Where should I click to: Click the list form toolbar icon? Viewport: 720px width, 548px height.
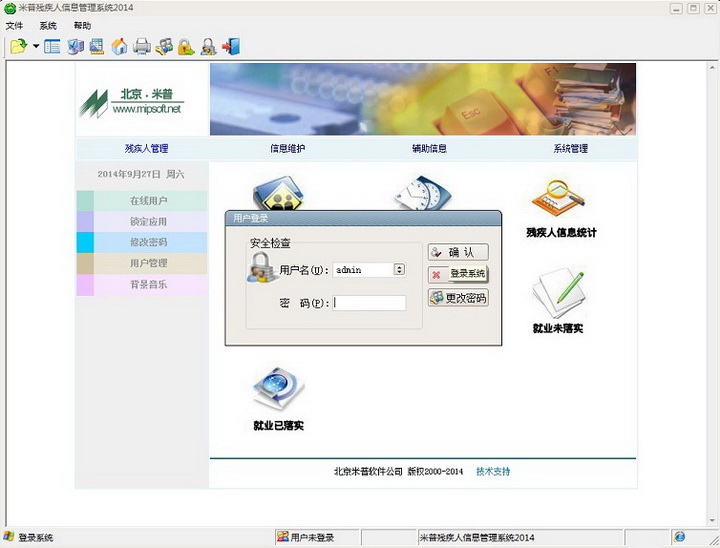(x=52, y=46)
